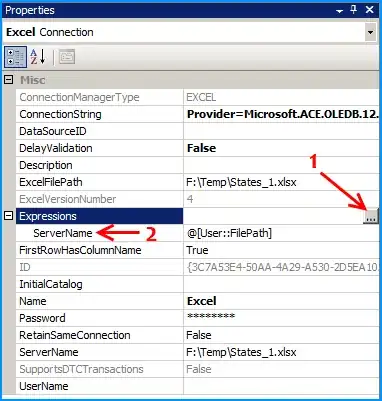The width and height of the screenshot is (382, 401).
Task: Toggle the auto-hide pin icon
Action: click(x=354, y=10)
